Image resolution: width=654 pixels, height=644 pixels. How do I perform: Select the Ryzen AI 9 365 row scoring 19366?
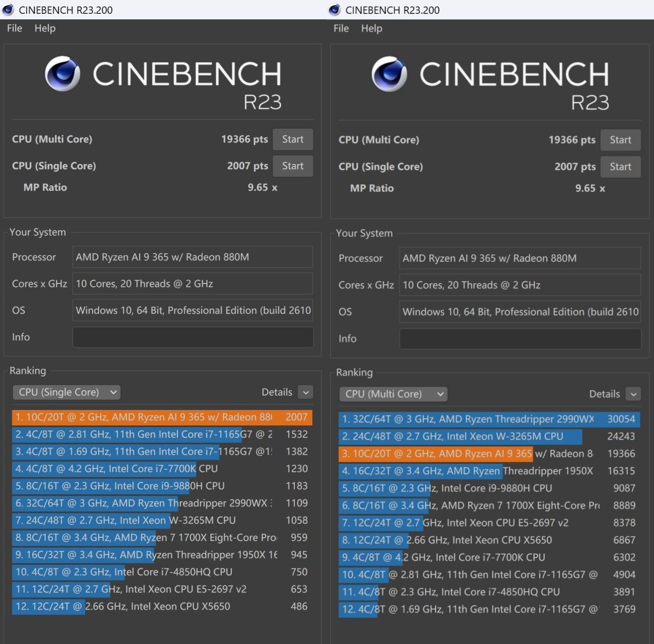coord(489,454)
